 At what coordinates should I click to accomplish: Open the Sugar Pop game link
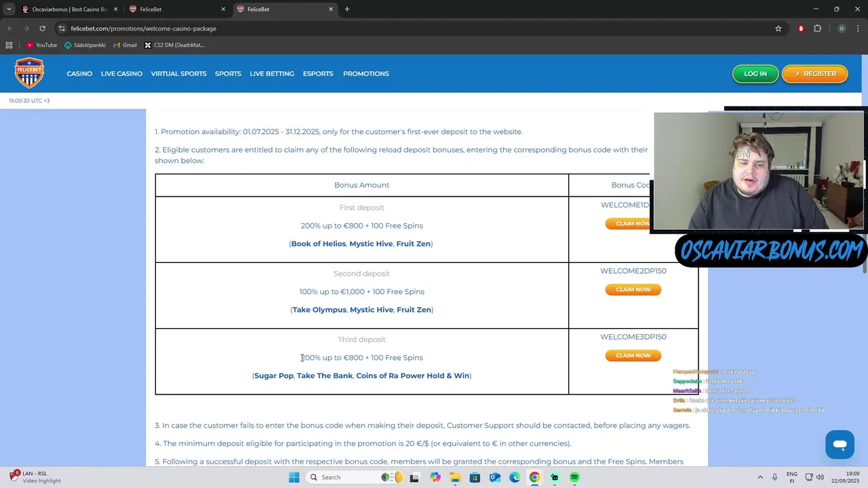(273, 375)
